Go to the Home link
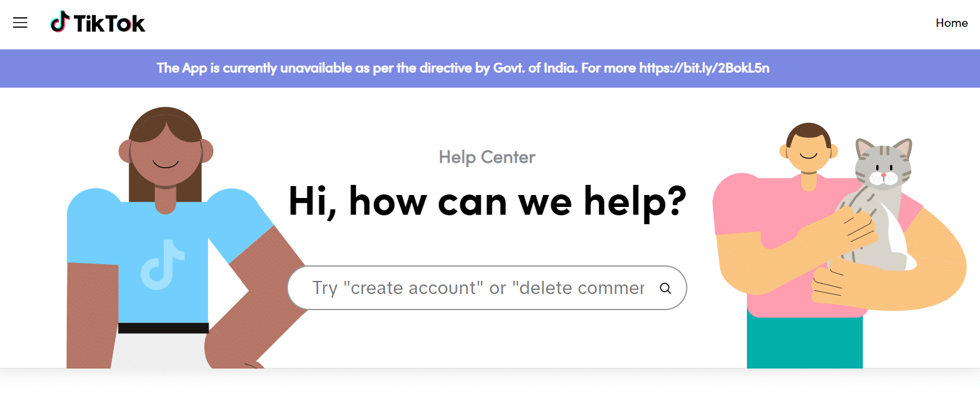980x393 pixels. pos(951,23)
